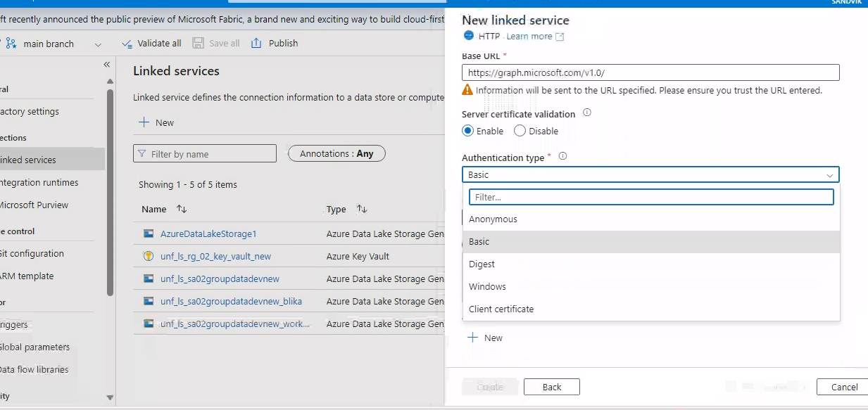Image resolution: width=868 pixels, height=410 pixels.
Task: Open the Authentication type Basic dropdown
Action: 650,174
